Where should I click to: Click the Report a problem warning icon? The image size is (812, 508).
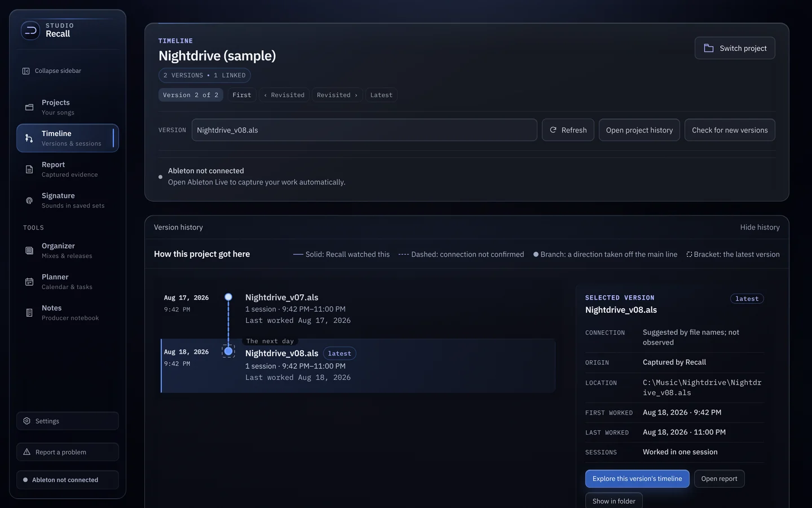pyautogui.click(x=27, y=452)
